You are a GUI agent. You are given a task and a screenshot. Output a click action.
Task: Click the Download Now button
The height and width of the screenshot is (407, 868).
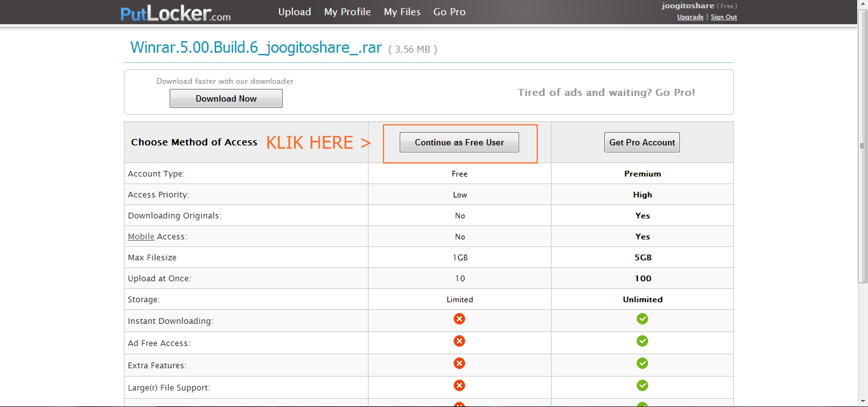point(226,98)
